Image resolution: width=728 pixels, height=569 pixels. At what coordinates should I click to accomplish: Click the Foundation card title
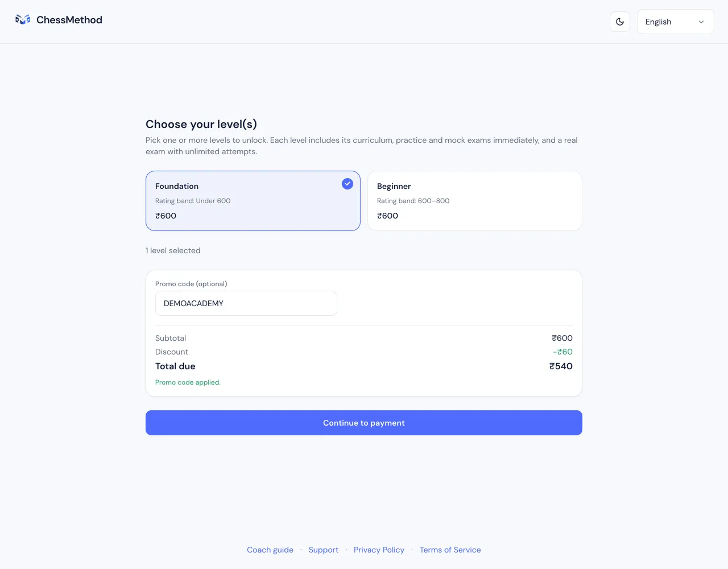[x=177, y=186]
